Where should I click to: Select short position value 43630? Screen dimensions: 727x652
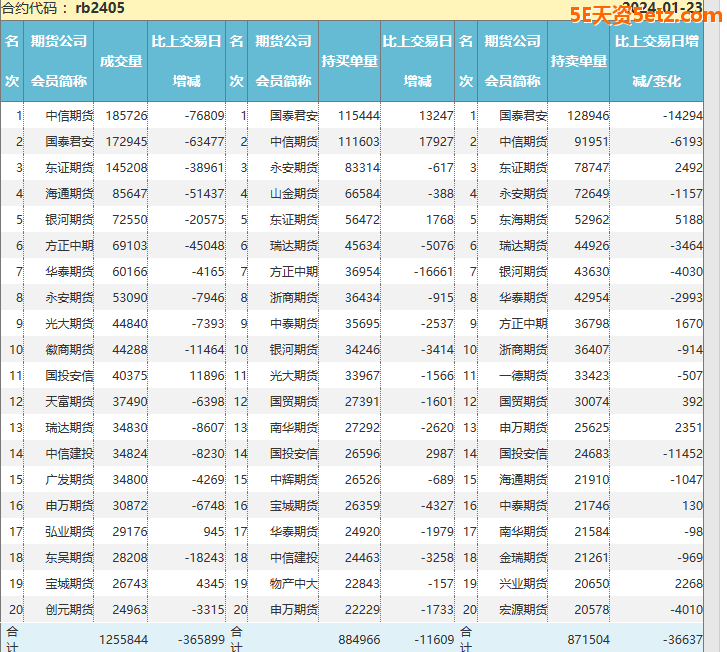point(592,271)
